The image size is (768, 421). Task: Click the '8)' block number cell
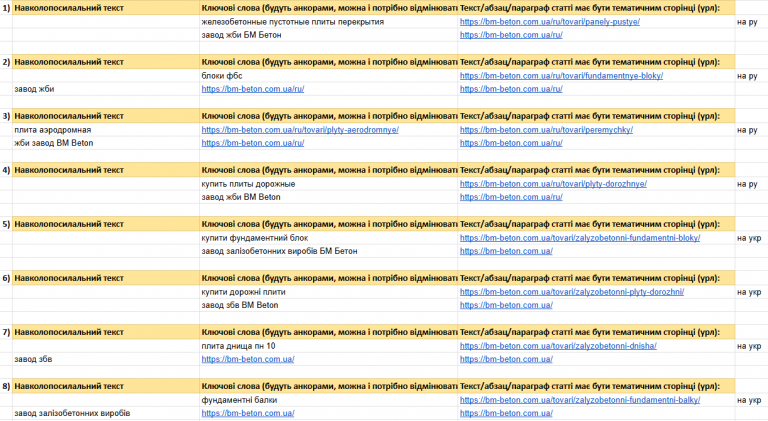pos(6,386)
